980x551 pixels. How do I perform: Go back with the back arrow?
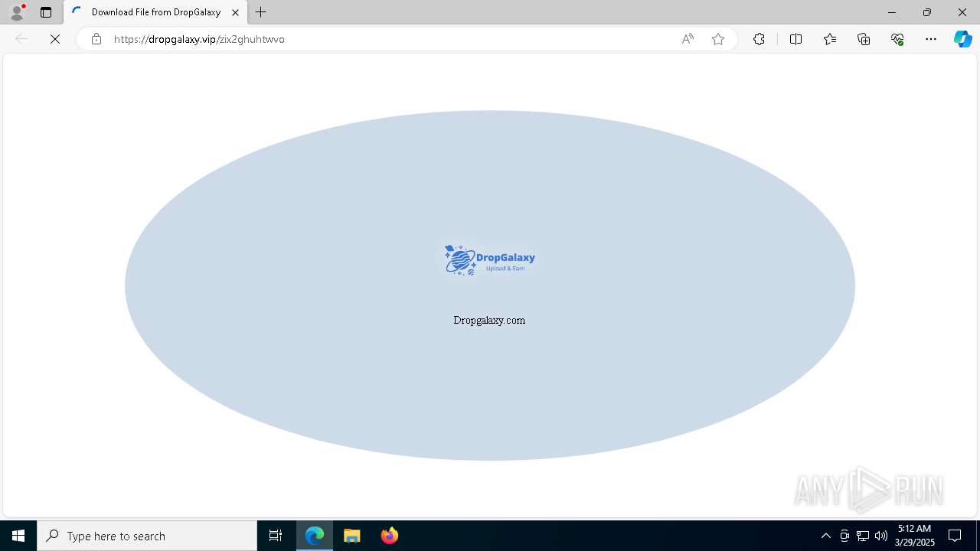coord(21,39)
